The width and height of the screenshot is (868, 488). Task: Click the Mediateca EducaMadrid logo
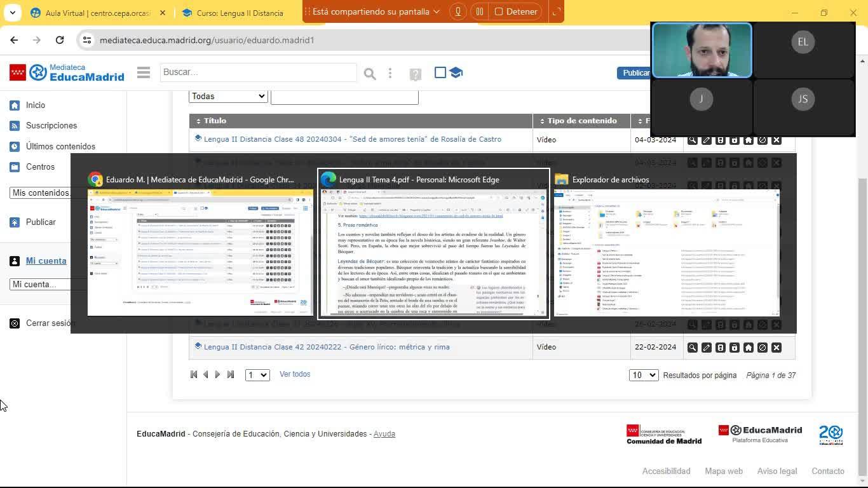(x=67, y=72)
